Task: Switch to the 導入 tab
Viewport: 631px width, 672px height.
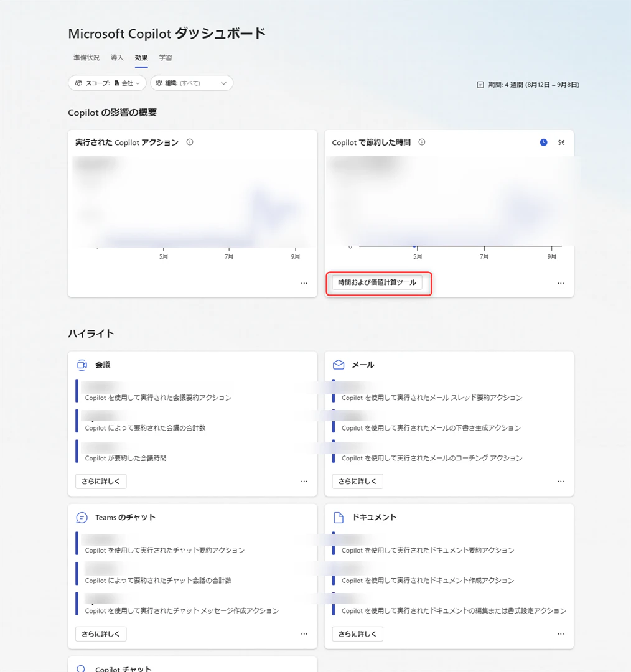Action: point(116,57)
